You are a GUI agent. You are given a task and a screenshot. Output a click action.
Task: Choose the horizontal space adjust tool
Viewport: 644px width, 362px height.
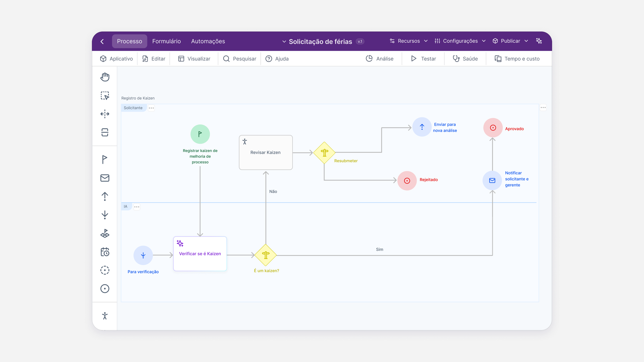105,114
